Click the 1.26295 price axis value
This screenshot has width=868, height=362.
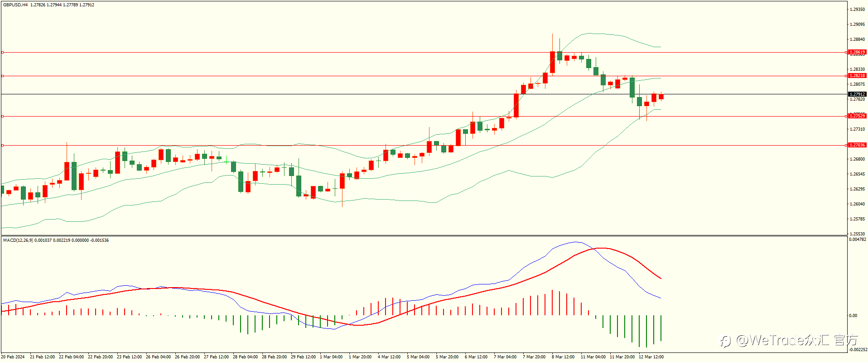click(857, 189)
